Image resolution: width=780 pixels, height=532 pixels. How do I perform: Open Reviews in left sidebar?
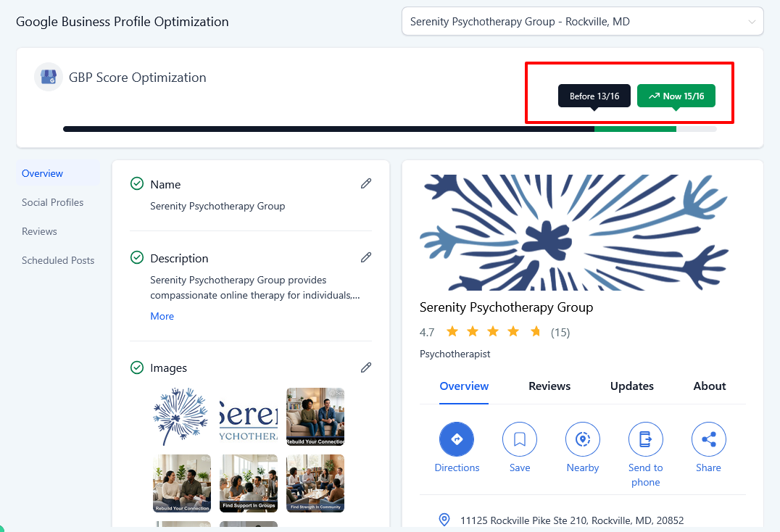pos(39,231)
